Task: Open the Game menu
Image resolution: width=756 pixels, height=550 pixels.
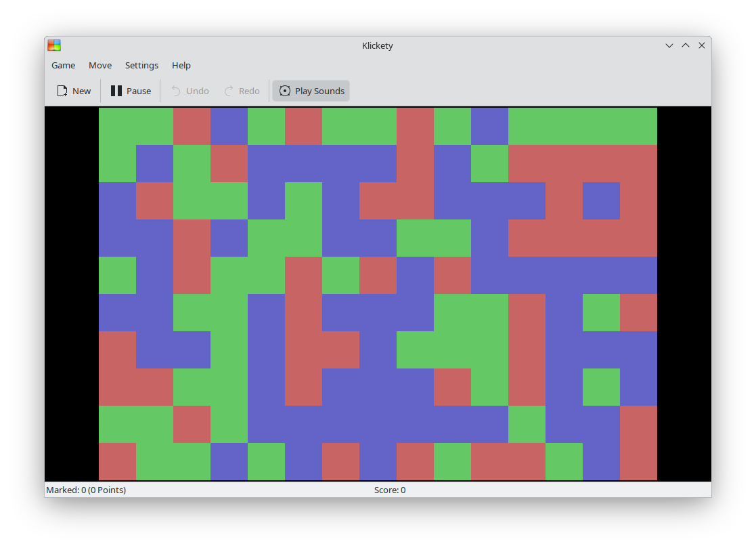Action: [64, 65]
